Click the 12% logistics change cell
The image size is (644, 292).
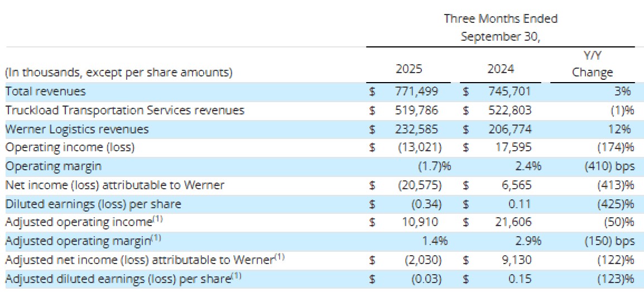point(619,129)
